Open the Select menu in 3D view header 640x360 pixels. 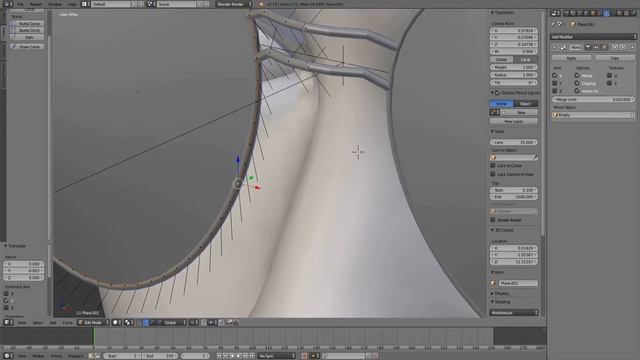coord(38,322)
